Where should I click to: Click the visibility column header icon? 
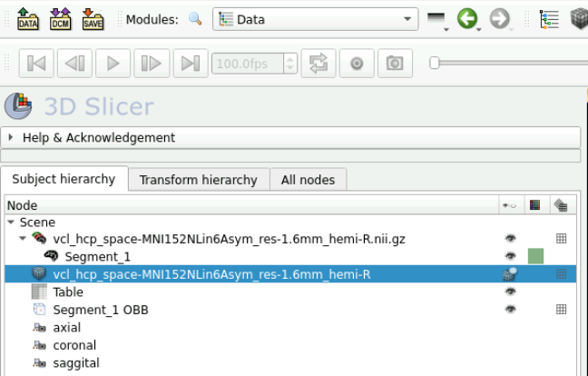pyautogui.click(x=510, y=205)
